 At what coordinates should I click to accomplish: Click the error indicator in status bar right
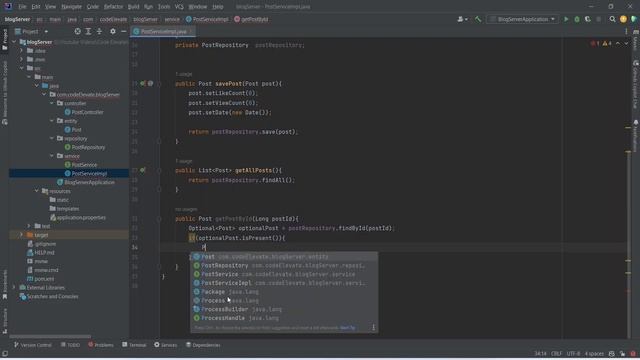(x=633, y=353)
